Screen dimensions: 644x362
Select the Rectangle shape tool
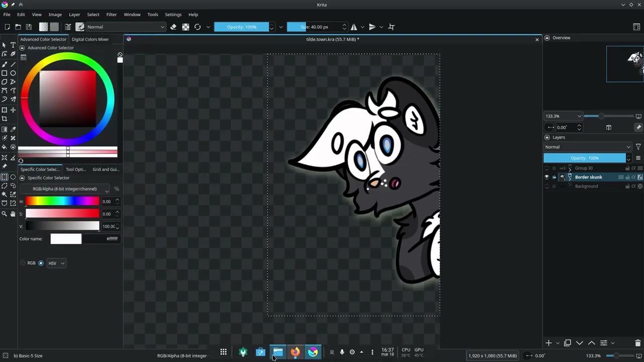[x=5, y=73]
